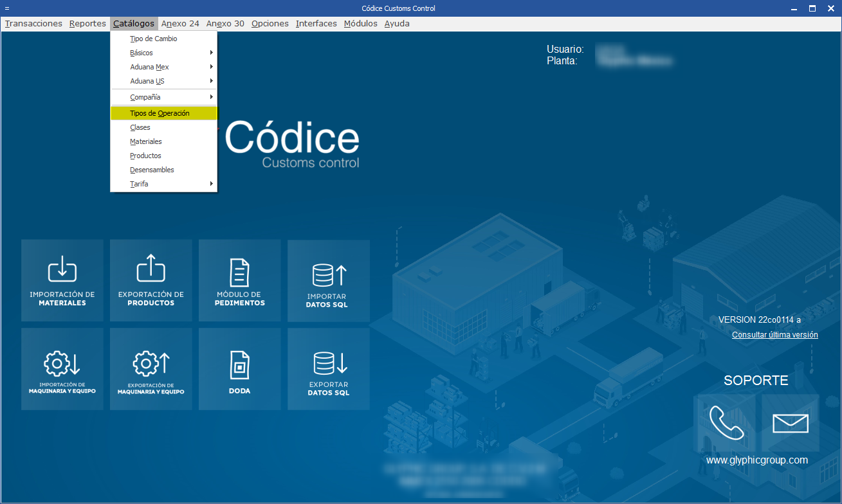
Task: Select Tipo de Cambio menu entry
Action: coord(164,39)
